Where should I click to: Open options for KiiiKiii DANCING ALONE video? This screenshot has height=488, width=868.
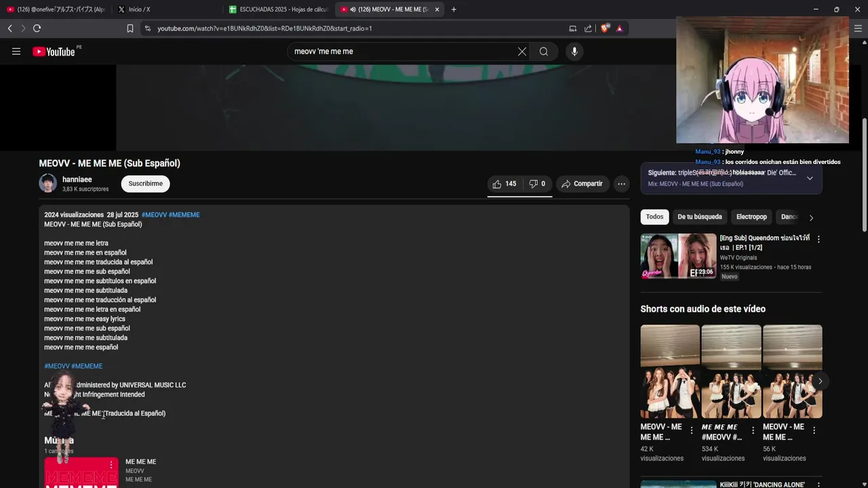pyautogui.click(x=818, y=485)
